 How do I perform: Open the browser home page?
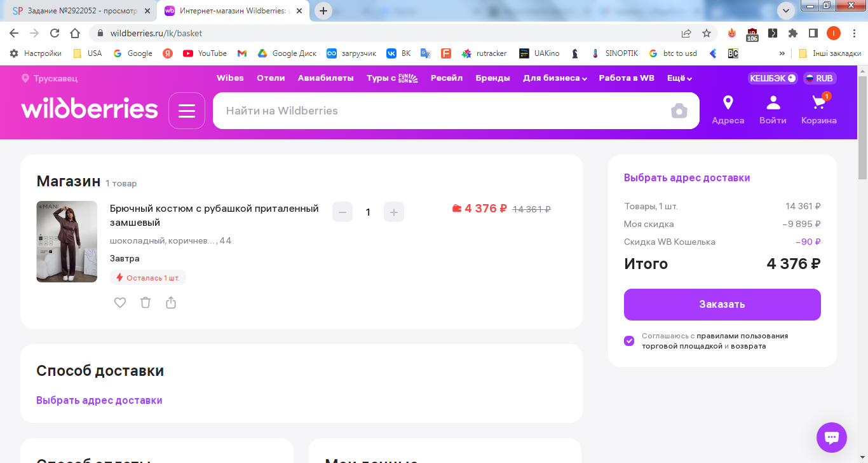(x=75, y=33)
